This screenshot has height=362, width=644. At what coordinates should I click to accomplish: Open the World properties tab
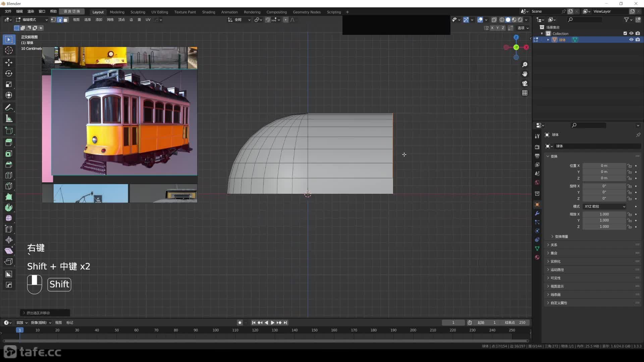coord(537,183)
